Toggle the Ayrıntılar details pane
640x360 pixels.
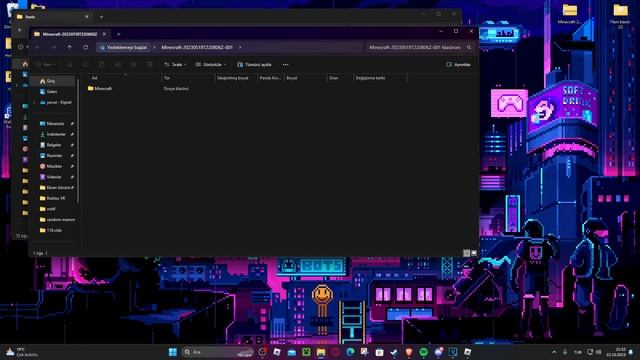coord(458,64)
